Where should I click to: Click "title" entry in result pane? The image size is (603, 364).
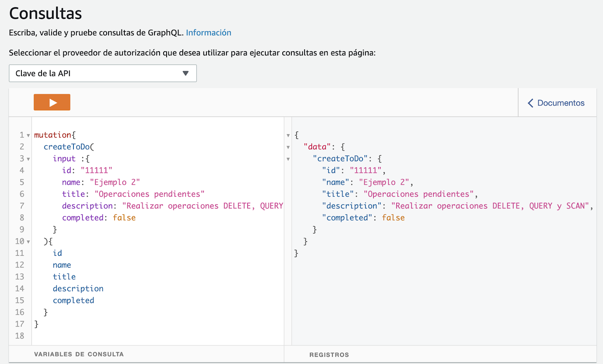tap(400, 194)
